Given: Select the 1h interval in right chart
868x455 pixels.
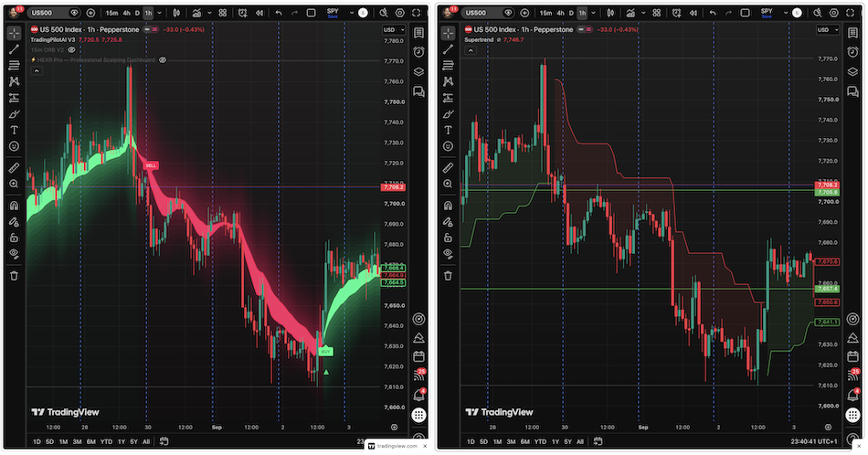Looking at the screenshot, I should point(582,13).
